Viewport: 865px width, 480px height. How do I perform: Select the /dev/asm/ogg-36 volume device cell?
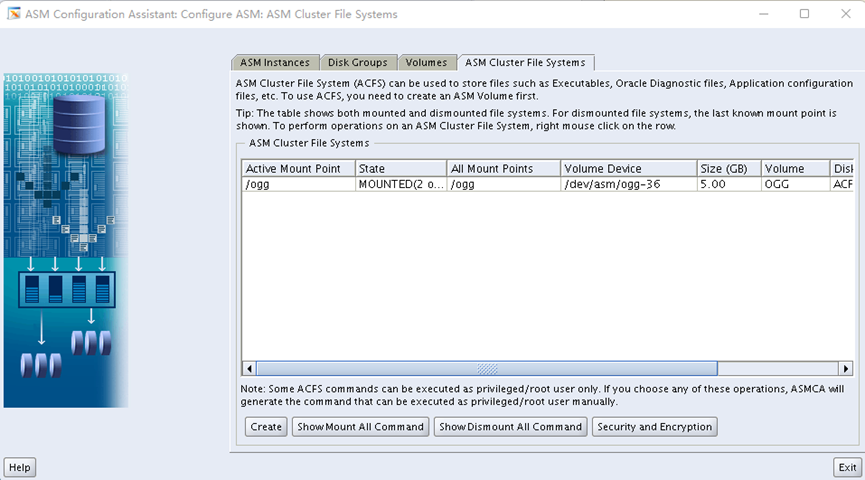[628, 184]
